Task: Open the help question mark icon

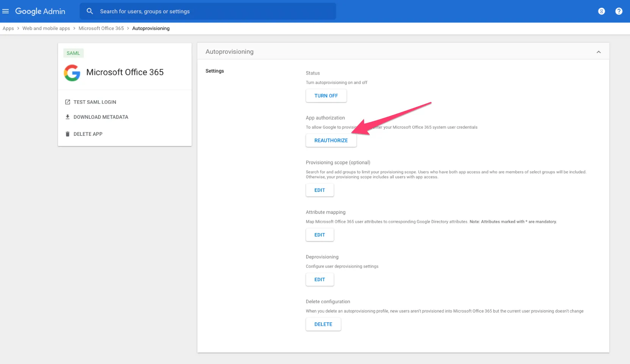Action: (619, 11)
